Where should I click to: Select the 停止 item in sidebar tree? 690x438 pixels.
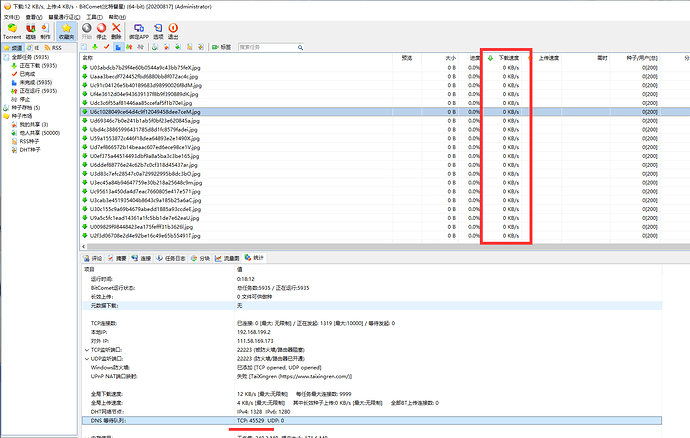(x=25, y=99)
